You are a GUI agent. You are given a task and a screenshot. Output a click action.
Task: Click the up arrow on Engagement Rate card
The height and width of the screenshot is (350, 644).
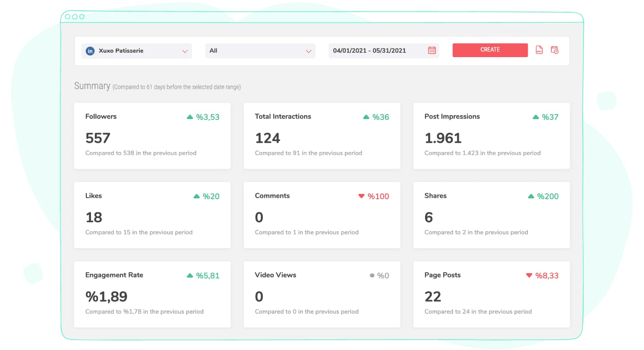point(190,276)
